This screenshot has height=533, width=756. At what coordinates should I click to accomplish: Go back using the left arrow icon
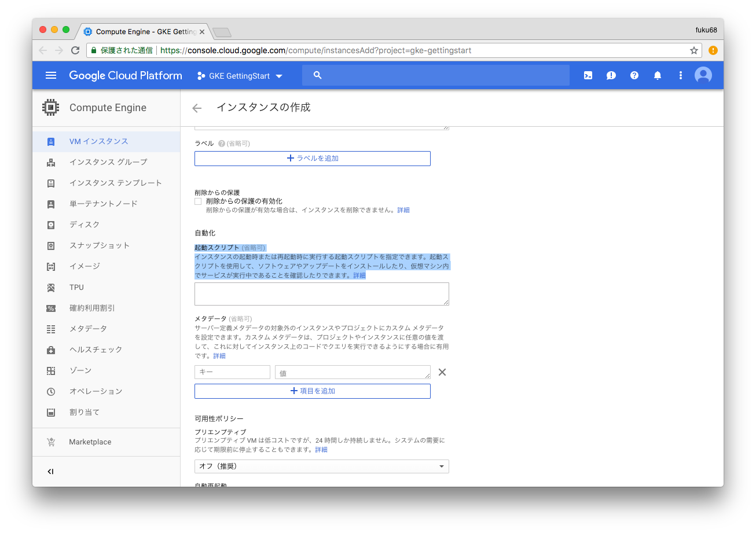(196, 108)
